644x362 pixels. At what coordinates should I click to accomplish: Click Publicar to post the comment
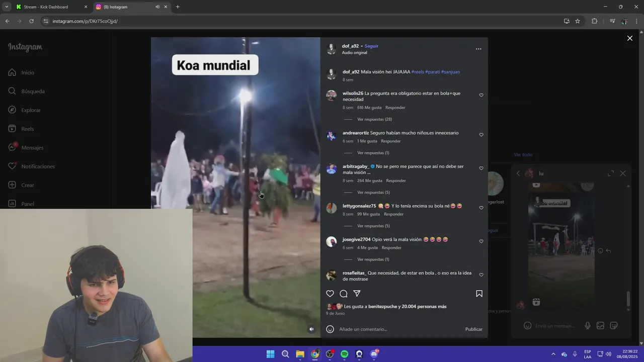[474, 329]
